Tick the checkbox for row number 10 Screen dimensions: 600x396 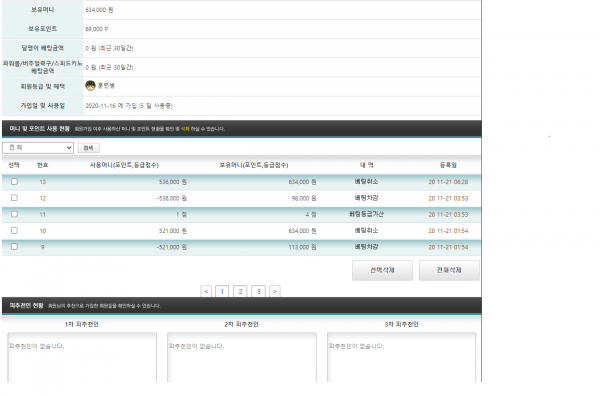(x=14, y=230)
